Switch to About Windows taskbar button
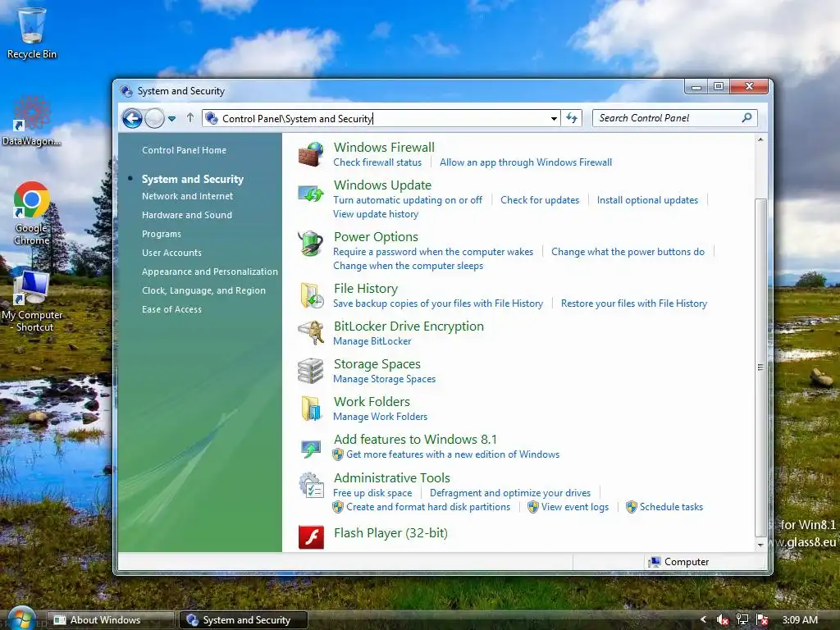Image resolution: width=840 pixels, height=630 pixels. point(111,620)
